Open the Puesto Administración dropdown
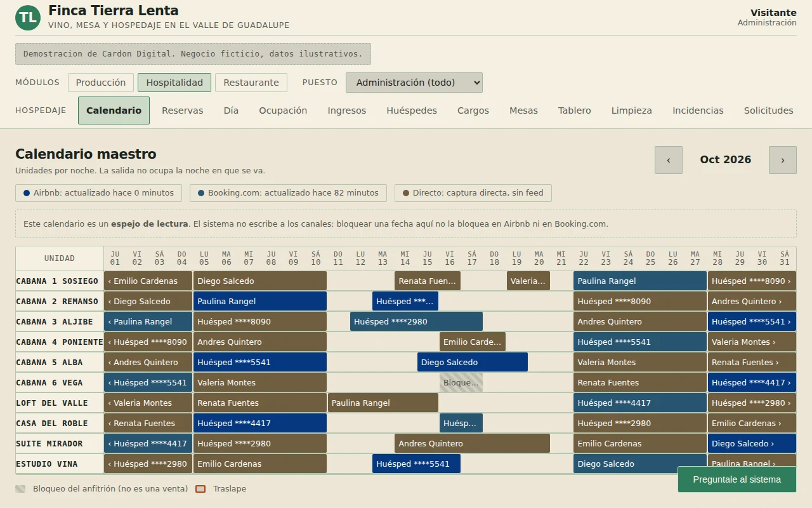 coord(414,83)
